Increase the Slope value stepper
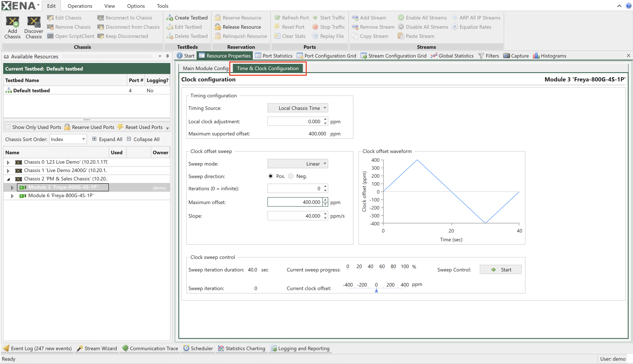Image resolution: width=633 pixels, height=364 pixels. [325, 214]
